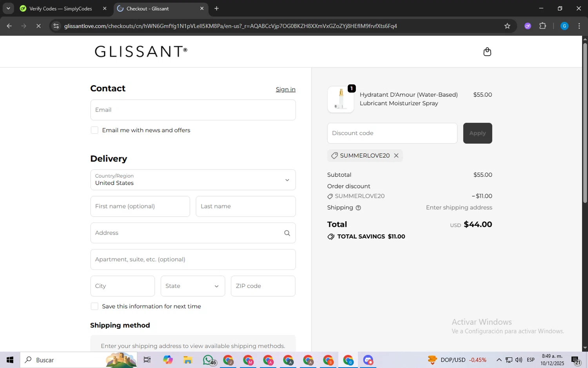
Task: Open the screen recorder icon on the taskbar
Action: pyautogui.click(x=368, y=360)
